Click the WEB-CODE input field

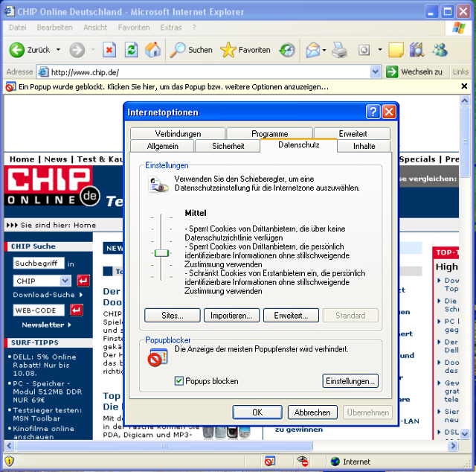[x=39, y=310]
